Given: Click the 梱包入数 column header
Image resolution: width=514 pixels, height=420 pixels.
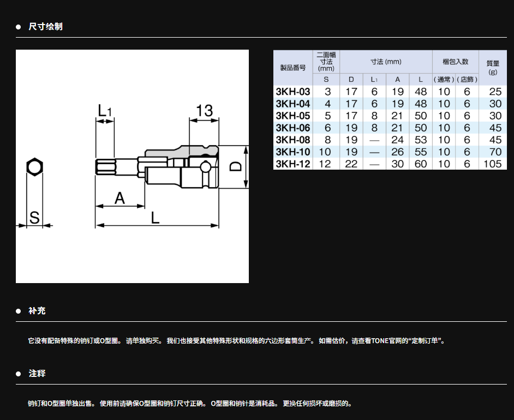Looking at the screenshot, I should click(456, 62).
